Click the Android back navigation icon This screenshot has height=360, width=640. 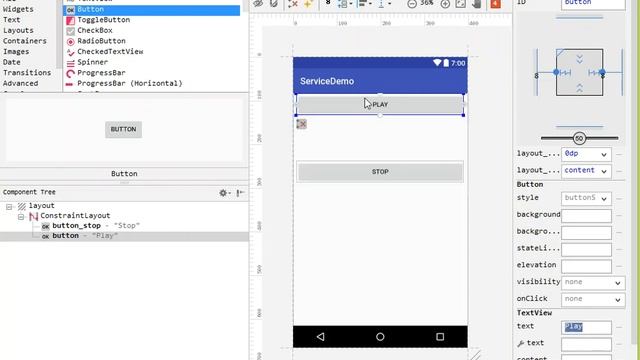(x=321, y=337)
